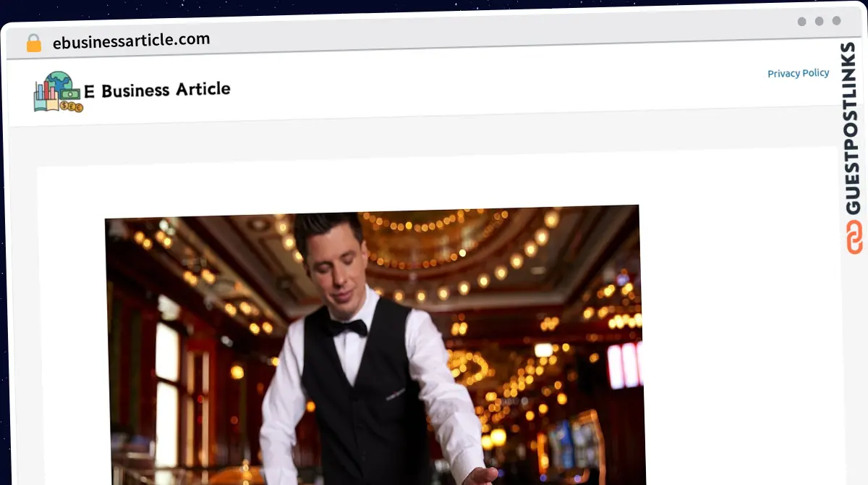Select the ebusinessarticle.com address text
Image resolution: width=868 pixels, height=485 pixels.
click(x=131, y=41)
